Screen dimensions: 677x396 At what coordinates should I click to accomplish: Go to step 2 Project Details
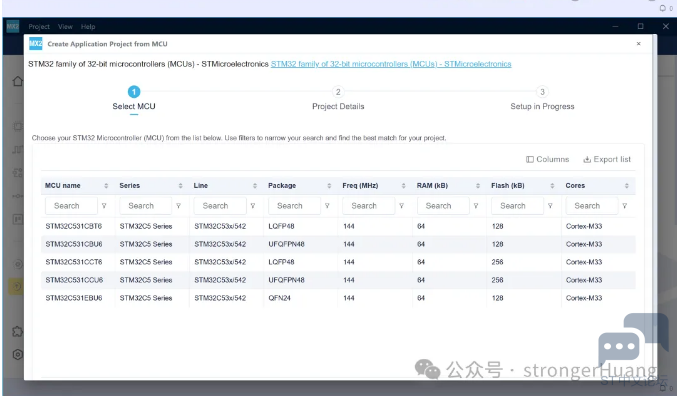point(338,99)
